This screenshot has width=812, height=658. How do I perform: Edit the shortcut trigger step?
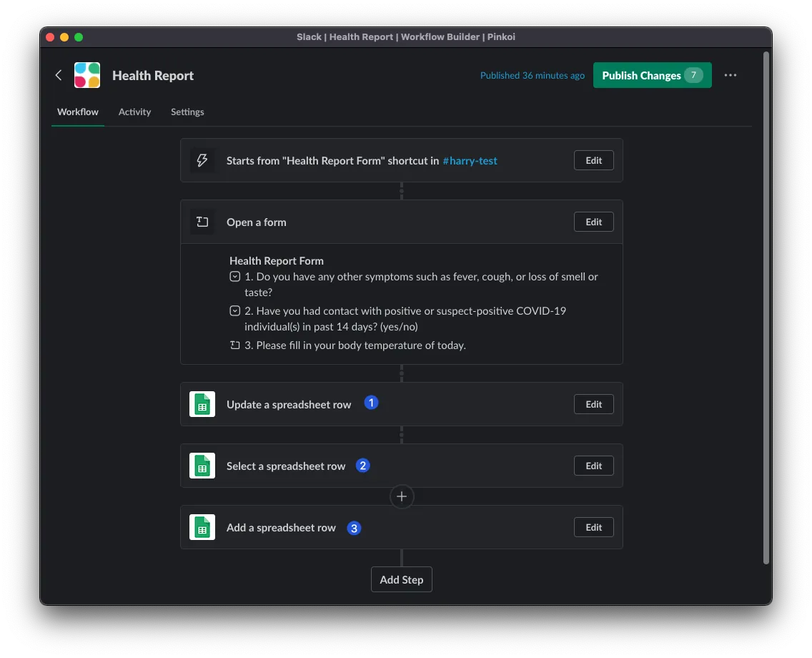pos(593,160)
